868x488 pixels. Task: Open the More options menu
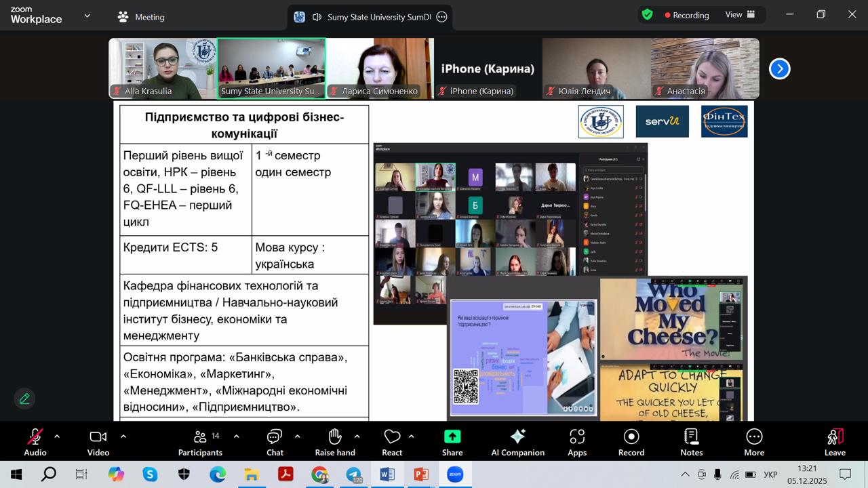pos(753,442)
